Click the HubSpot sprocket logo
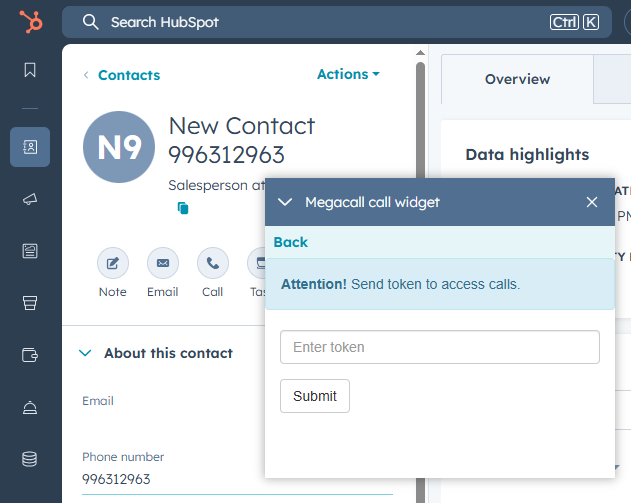Image resolution: width=631 pixels, height=503 pixels. coord(31,22)
